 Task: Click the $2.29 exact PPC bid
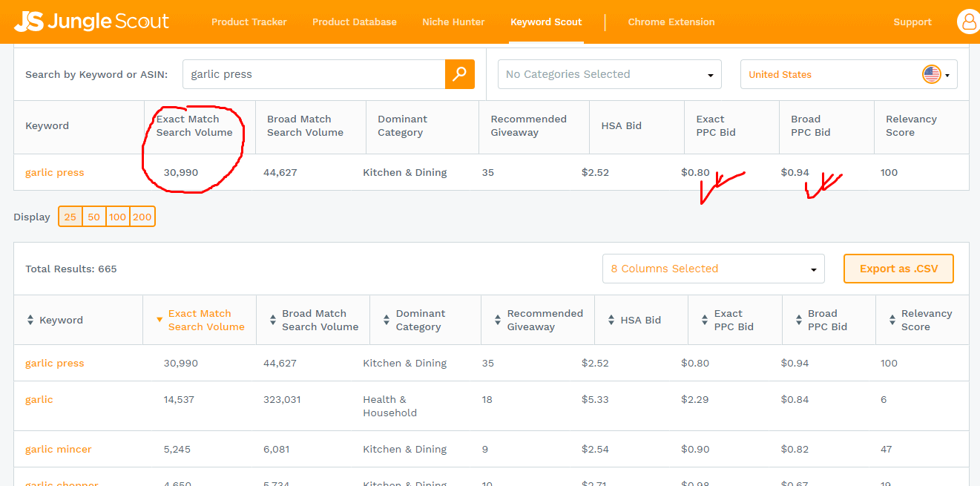[x=695, y=399]
